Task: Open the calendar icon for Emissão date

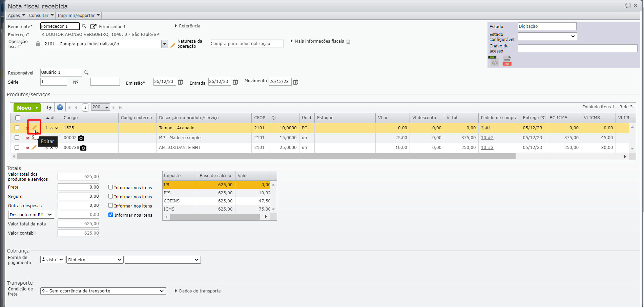Action: coord(181,82)
